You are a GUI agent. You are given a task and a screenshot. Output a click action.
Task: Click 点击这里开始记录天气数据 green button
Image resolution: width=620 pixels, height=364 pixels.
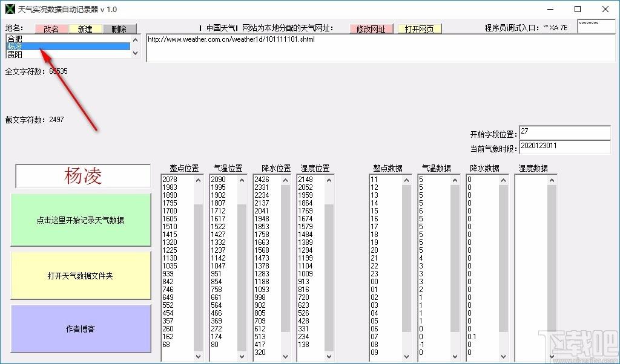[x=81, y=220]
